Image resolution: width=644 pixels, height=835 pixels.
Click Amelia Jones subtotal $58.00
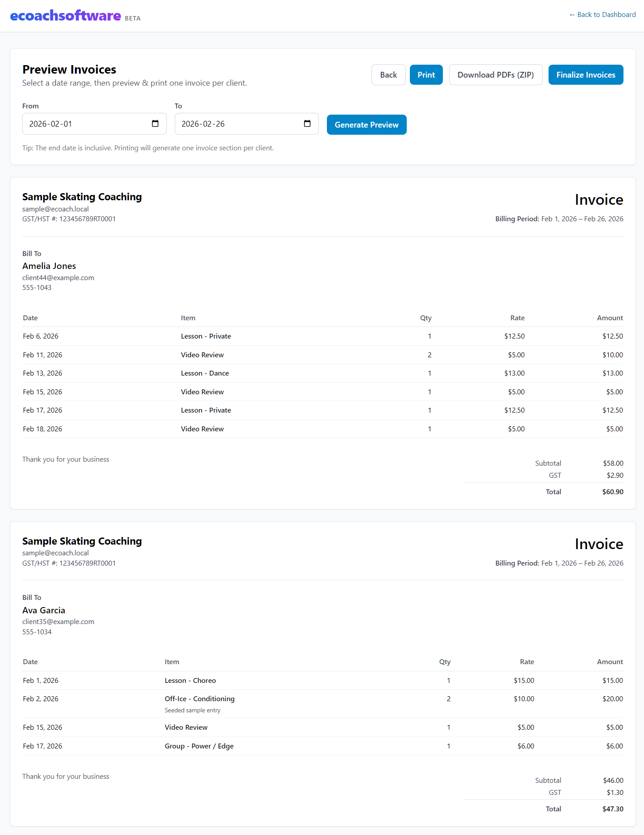613,463
